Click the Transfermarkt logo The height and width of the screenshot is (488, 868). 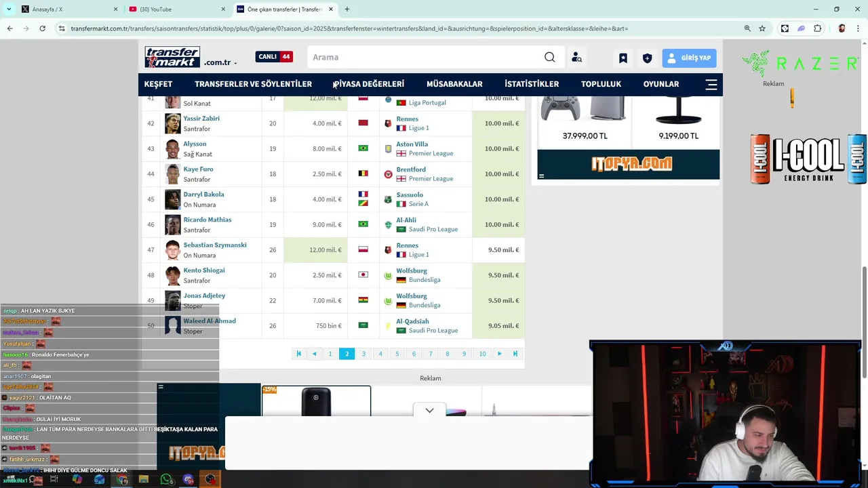tap(172, 57)
